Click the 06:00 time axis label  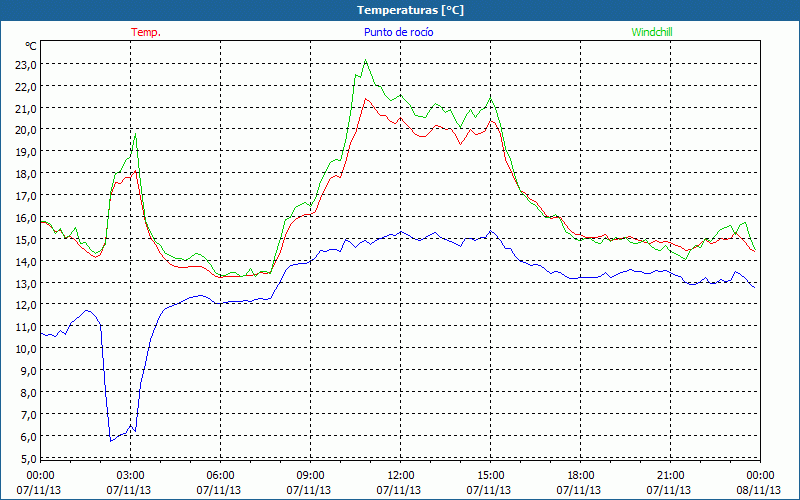[220, 476]
